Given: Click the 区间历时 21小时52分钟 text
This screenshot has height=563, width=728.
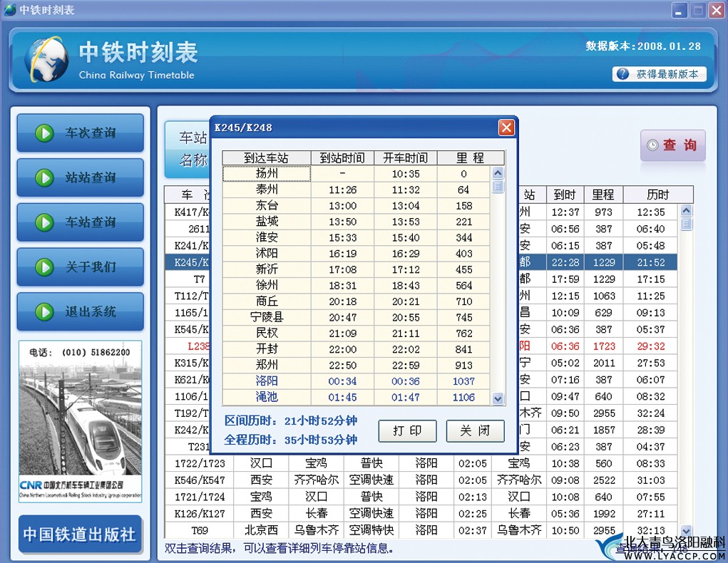Looking at the screenshot, I should tap(291, 421).
